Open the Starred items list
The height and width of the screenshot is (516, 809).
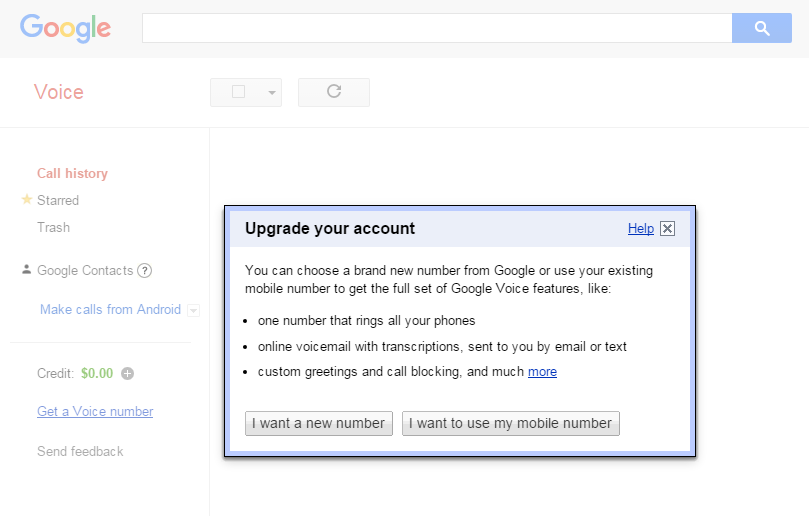pos(58,200)
